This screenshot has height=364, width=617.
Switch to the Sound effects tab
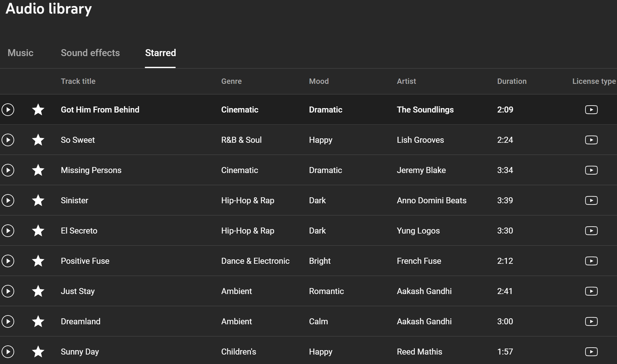tap(90, 53)
